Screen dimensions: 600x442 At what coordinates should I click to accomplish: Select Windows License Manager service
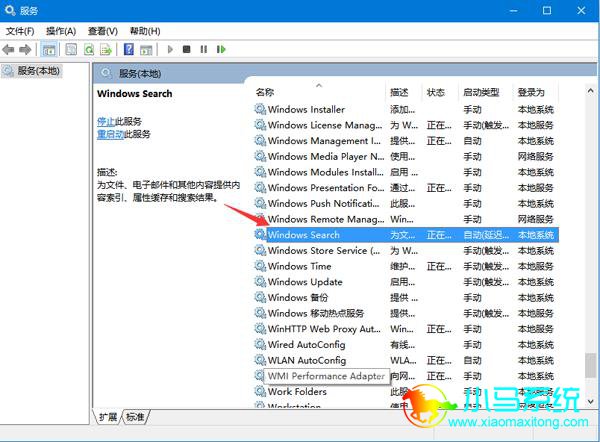[404, 125]
